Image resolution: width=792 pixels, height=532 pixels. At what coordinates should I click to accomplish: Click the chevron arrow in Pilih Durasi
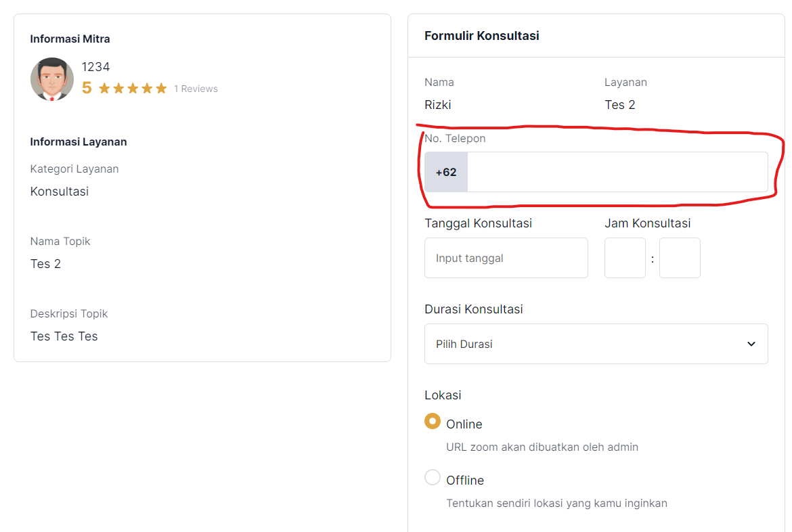(751, 344)
